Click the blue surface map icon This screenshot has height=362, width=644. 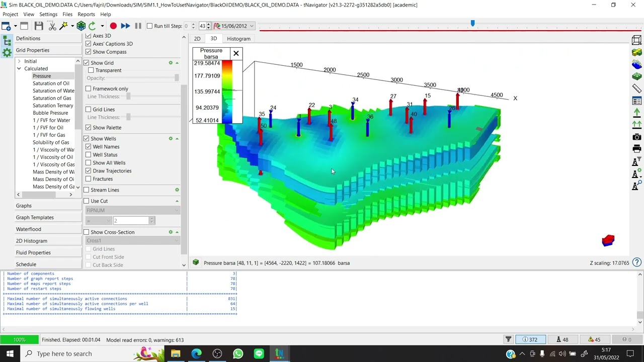[636, 65]
